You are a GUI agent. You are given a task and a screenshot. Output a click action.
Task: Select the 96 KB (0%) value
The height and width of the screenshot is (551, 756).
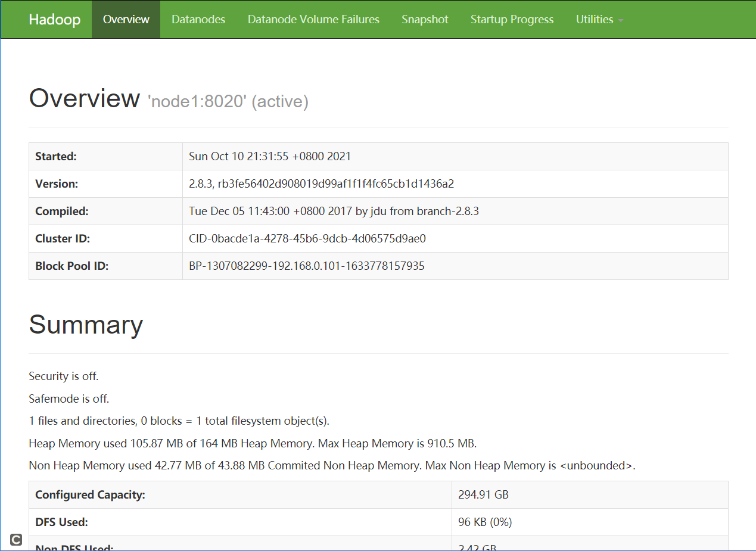[x=485, y=522]
